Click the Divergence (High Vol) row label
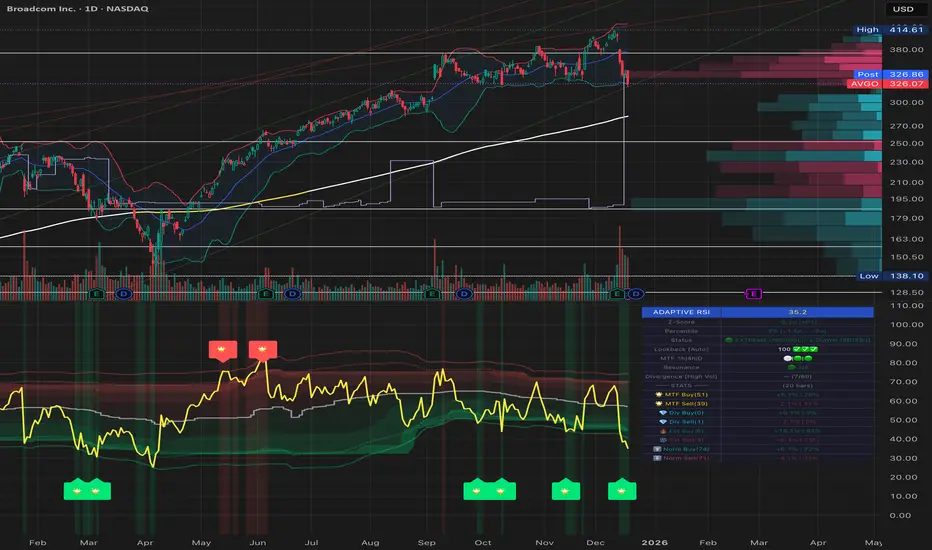932x550 pixels. (x=681, y=376)
